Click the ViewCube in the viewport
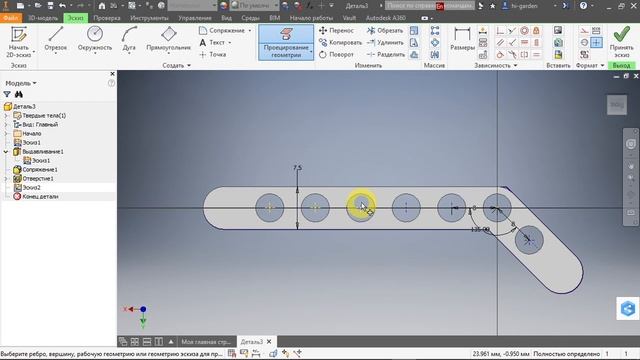 click(x=617, y=105)
